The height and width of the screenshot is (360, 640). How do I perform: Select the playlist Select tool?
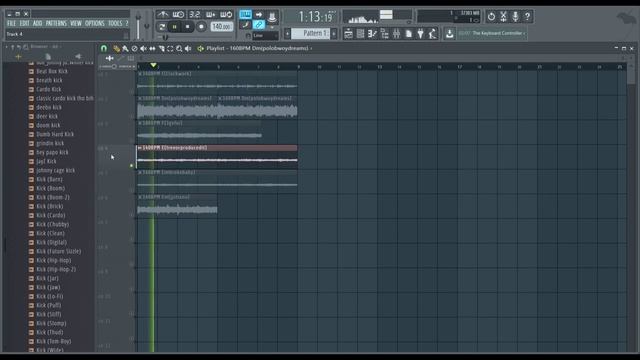170,49
